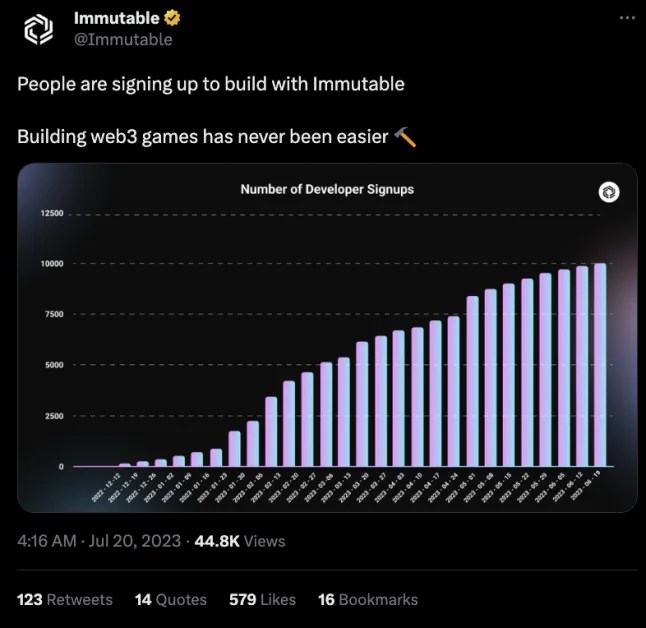
Task: Click the Immutable logo inside the chart
Action: point(607,192)
